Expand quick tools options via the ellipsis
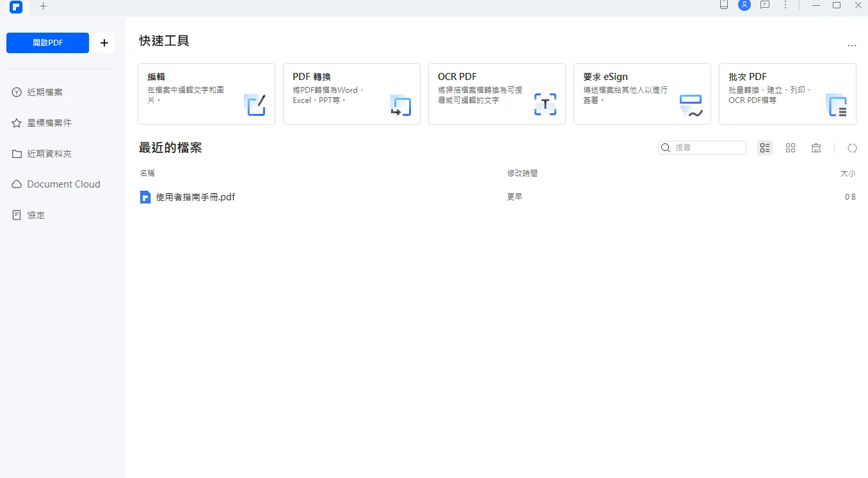The image size is (868, 478). pyautogui.click(x=851, y=45)
